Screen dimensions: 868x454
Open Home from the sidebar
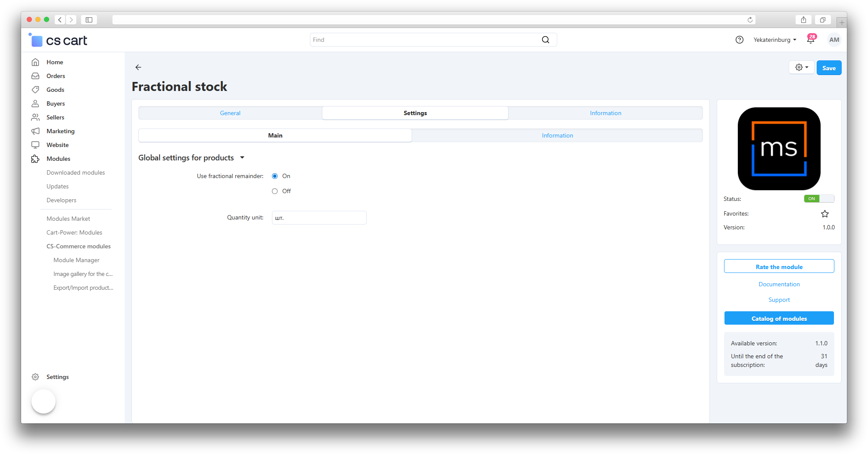click(x=55, y=62)
